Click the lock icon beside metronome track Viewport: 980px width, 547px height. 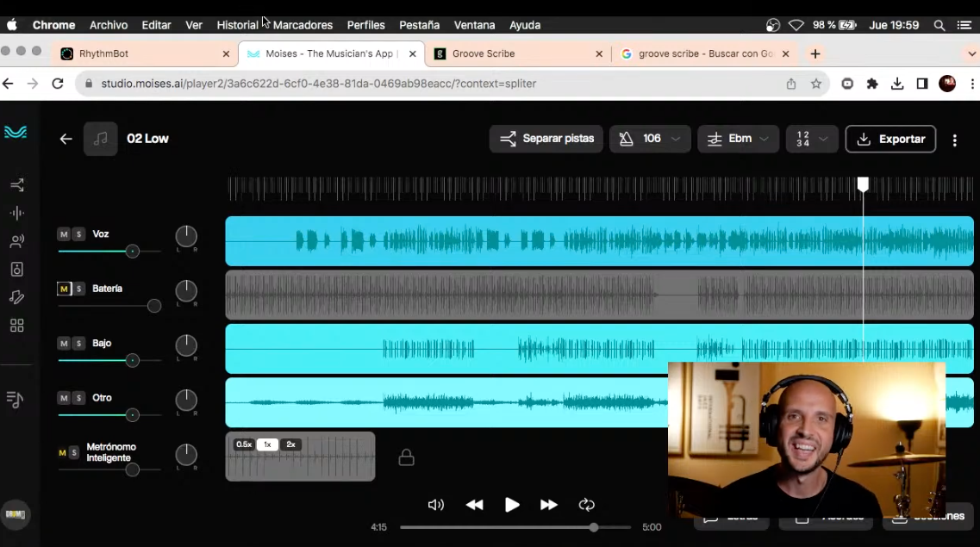click(x=406, y=457)
